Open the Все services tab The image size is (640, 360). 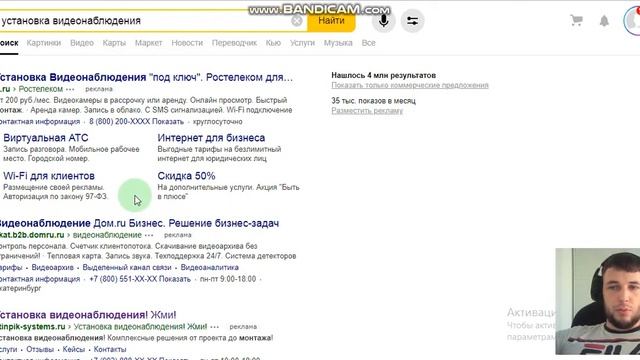(368, 43)
